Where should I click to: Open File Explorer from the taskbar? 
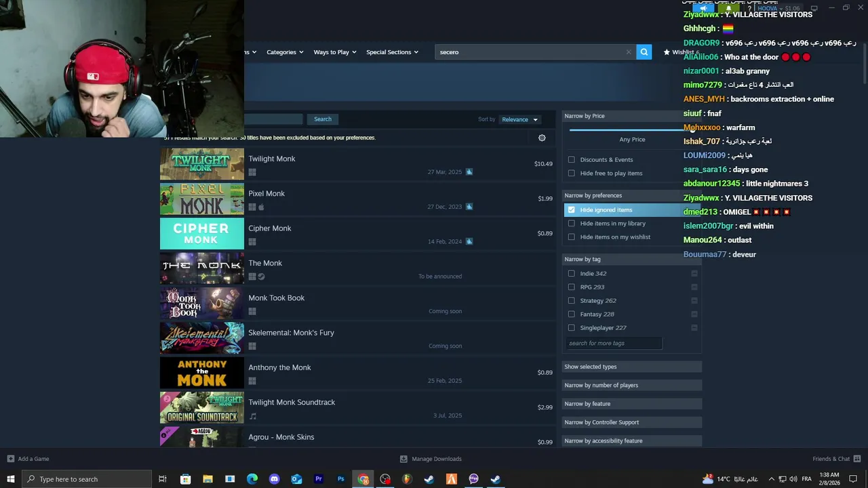pos(208,479)
